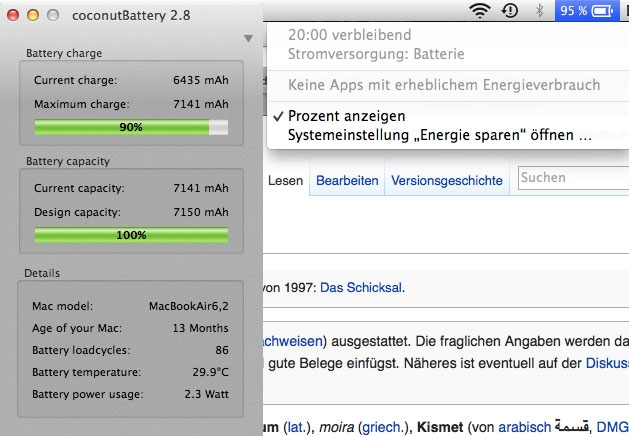Click the 'Mac model:' label
This screenshot has width=629, height=436.
63,306
